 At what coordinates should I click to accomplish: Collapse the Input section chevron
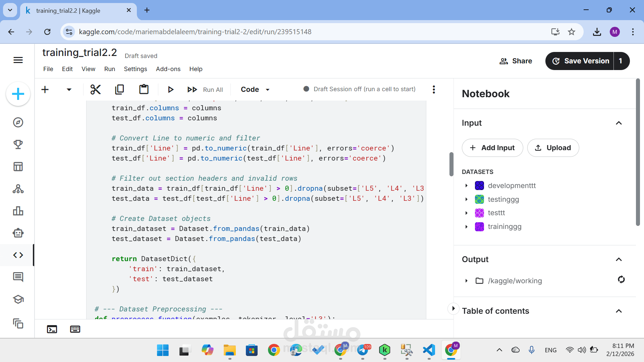click(x=619, y=123)
